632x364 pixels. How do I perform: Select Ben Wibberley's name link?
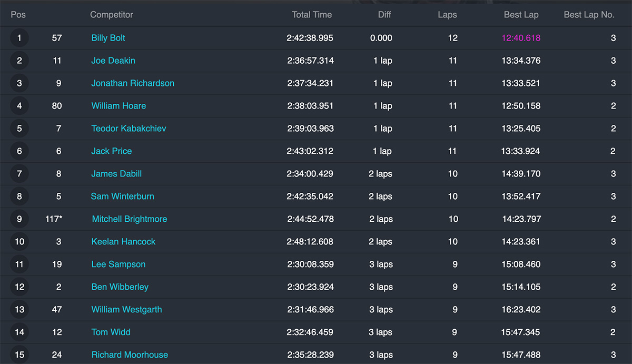click(120, 287)
